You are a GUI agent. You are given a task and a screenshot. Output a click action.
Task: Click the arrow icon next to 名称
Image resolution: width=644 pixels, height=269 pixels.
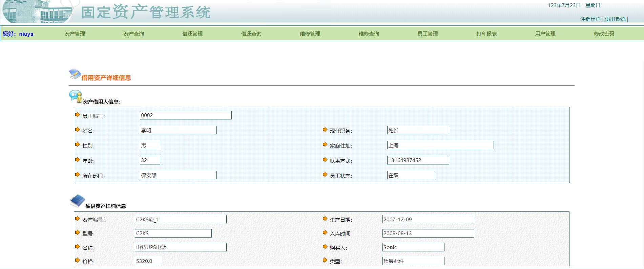click(x=78, y=247)
